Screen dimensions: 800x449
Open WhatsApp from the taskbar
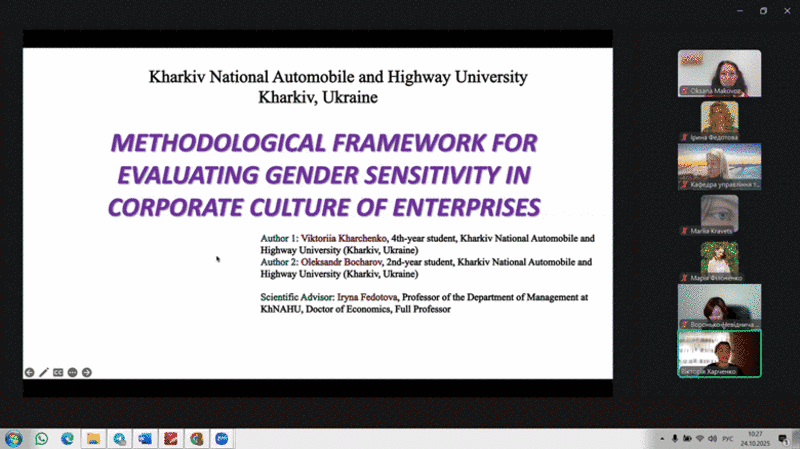click(42, 438)
